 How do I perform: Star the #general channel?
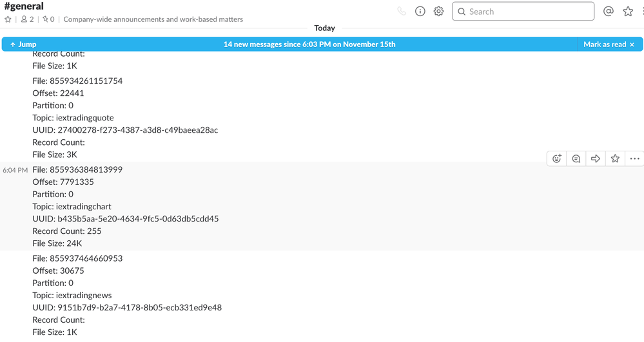8,19
